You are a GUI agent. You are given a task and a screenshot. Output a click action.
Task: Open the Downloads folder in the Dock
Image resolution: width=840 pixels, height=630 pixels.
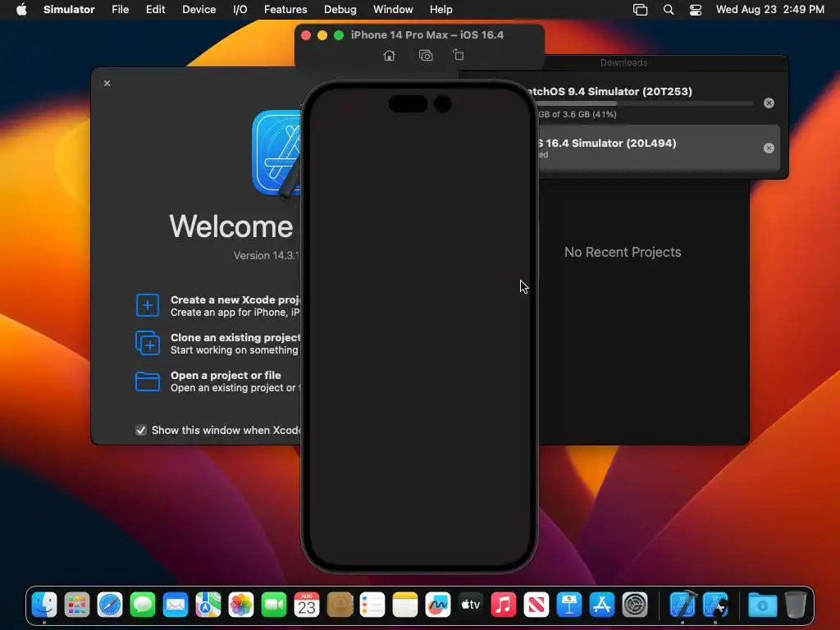[762, 605]
